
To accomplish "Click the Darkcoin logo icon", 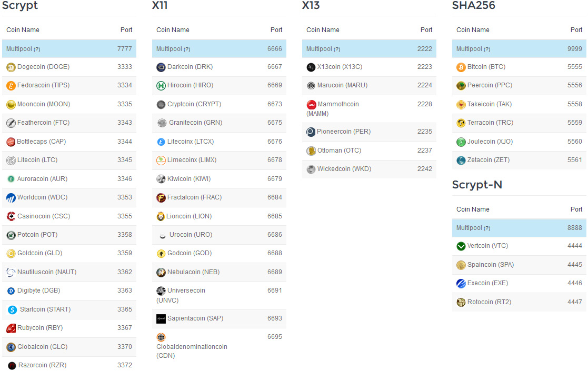I will click(161, 67).
